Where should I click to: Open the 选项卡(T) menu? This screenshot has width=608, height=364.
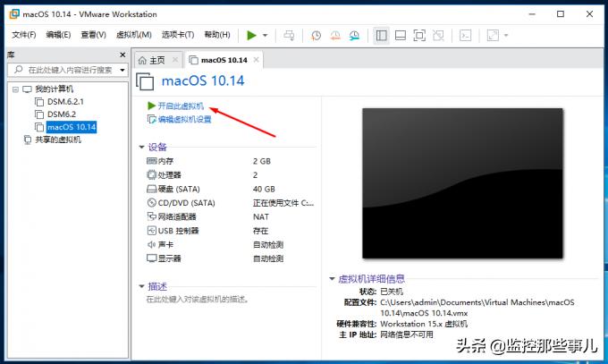(x=178, y=35)
